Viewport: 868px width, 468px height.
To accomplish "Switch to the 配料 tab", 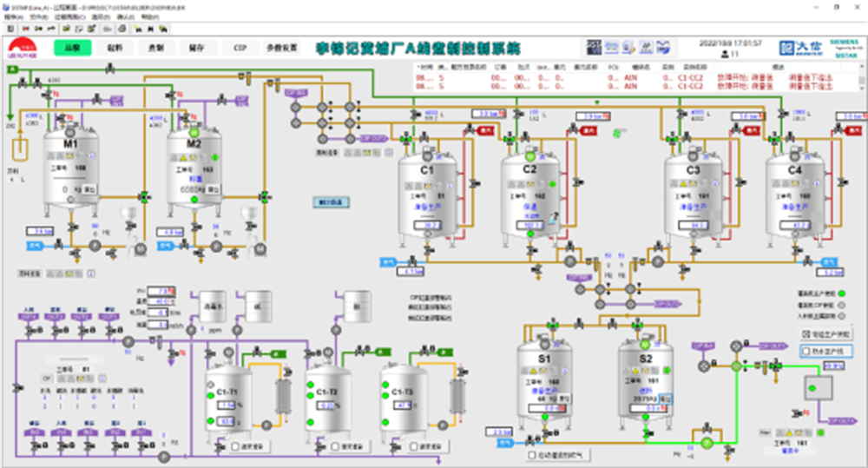I will (115, 48).
